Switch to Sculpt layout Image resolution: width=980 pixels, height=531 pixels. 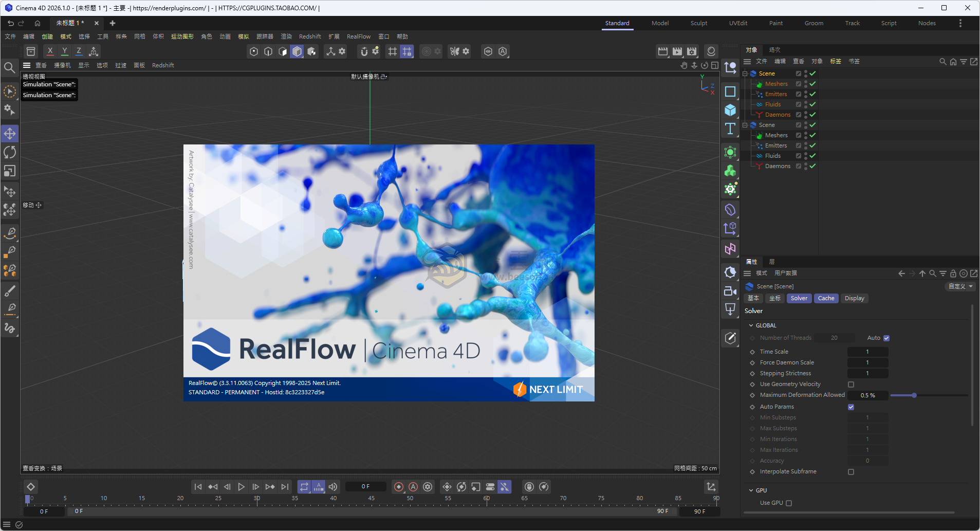tap(698, 23)
